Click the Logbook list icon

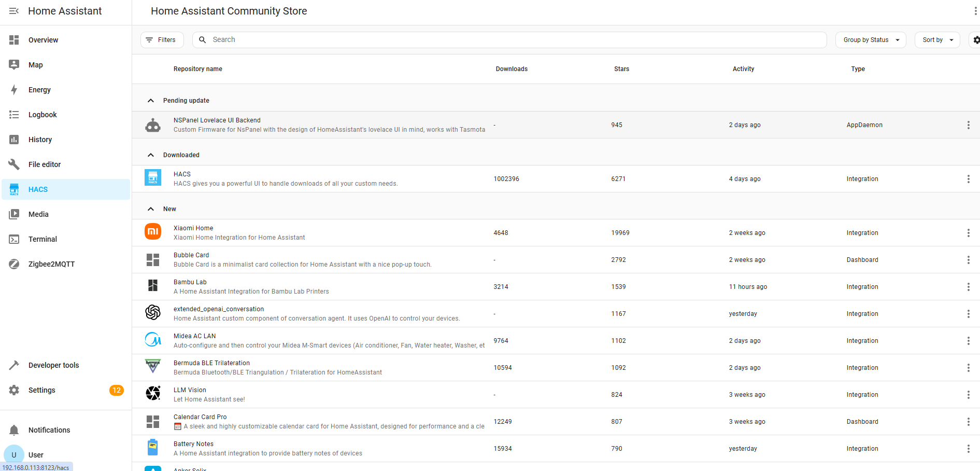(x=14, y=115)
